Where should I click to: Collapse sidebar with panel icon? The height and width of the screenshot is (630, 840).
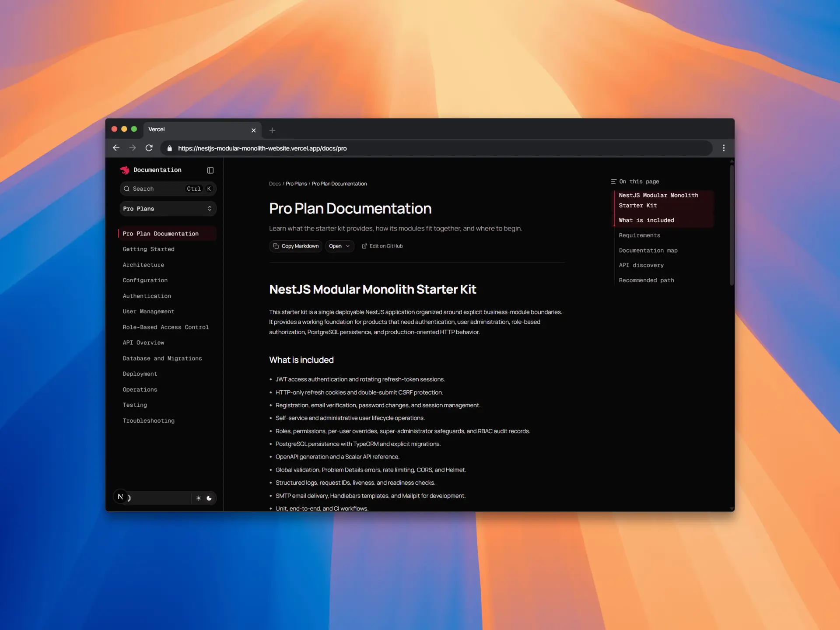tap(210, 170)
